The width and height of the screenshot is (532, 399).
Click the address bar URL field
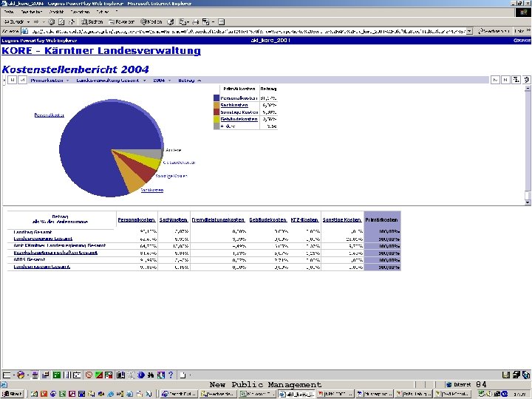248,31
